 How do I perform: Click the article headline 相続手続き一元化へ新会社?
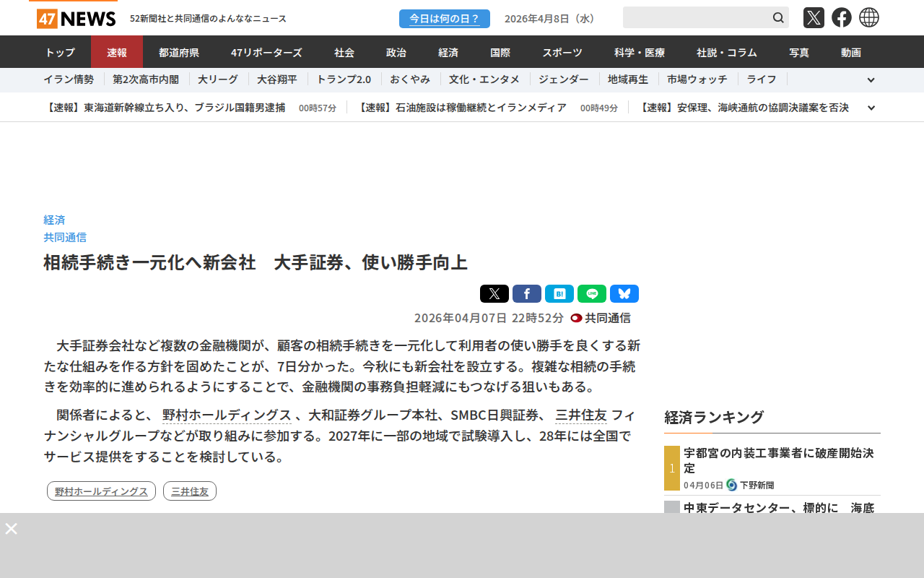click(256, 262)
